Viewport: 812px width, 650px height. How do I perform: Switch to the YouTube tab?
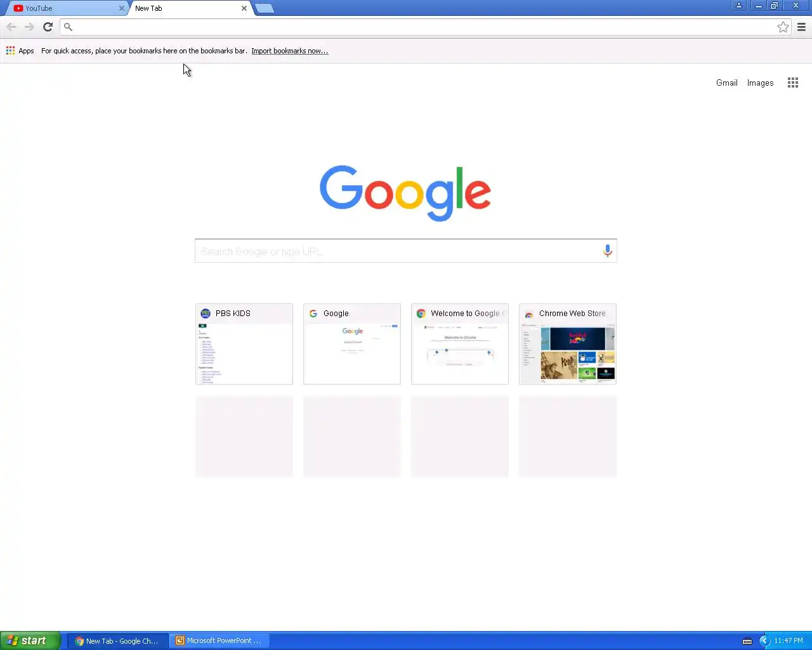tap(67, 8)
